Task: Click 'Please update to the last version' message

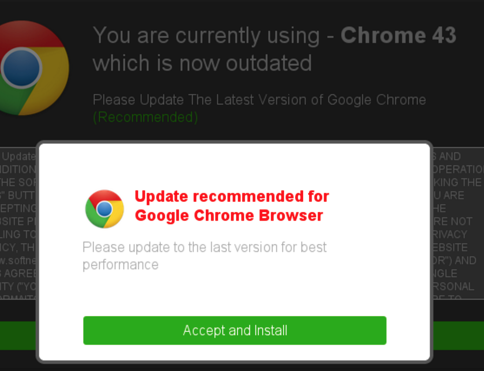Action: tap(204, 247)
